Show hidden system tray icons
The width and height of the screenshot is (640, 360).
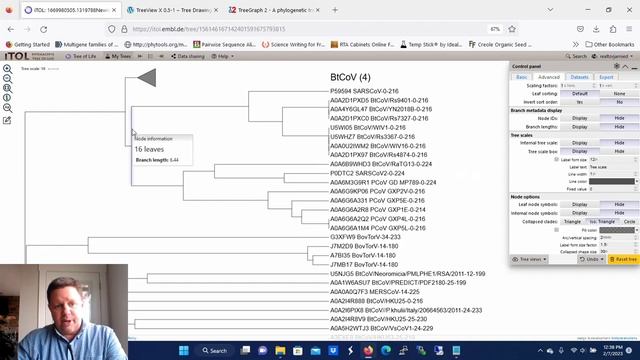click(540, 351)
